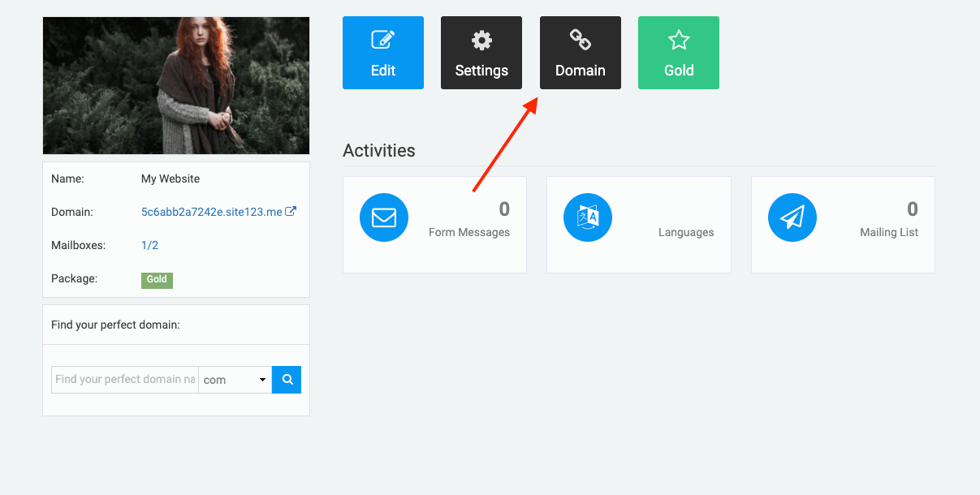
Task: Focus the Find your perfect domain field
Action: [x=125, y=379]
